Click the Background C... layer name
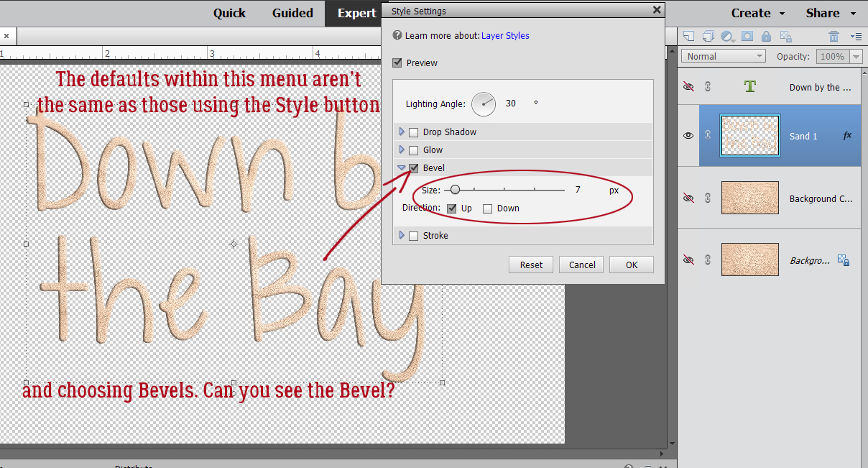The height and width of the screenshot is (468, 868). pyautogui.click(x=821, y=198)
